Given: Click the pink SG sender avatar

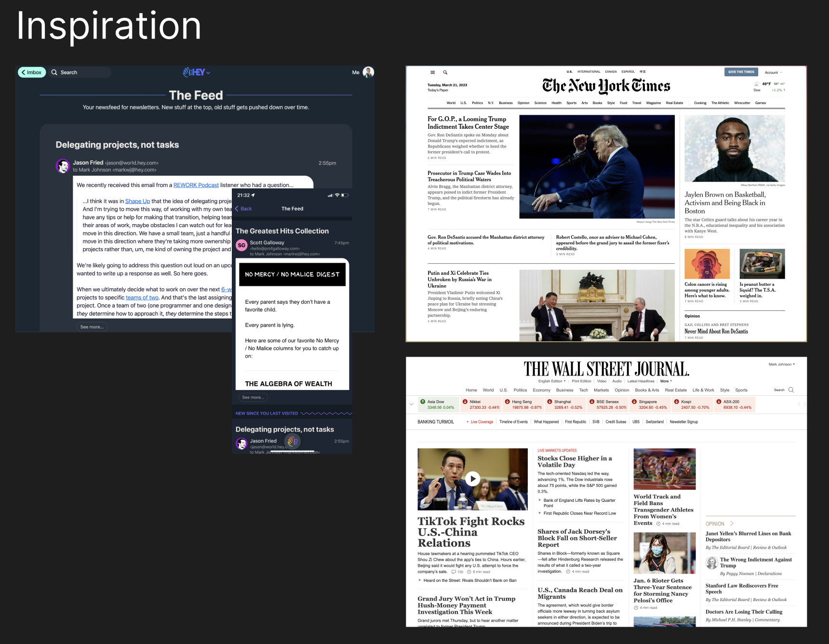Looking at the screenshot, I should (241, 245).
